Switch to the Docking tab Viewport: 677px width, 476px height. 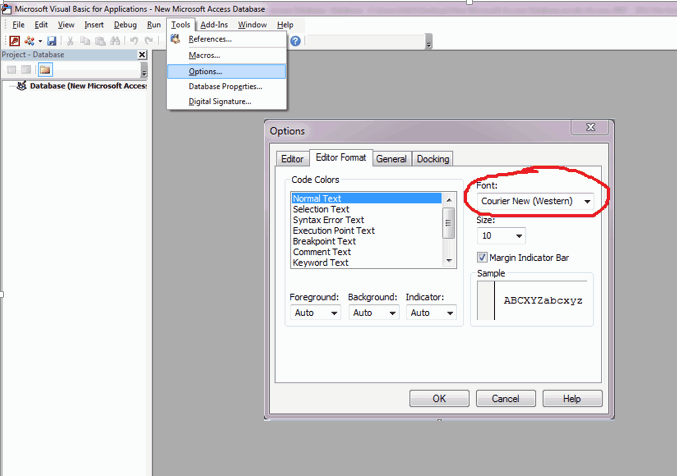(x=433, y=159)
